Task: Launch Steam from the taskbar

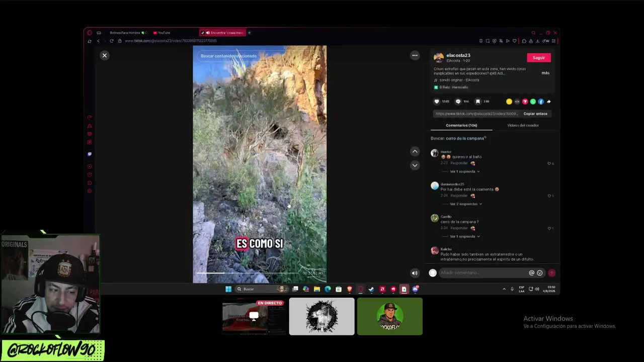Action: [x=371, y=289]
